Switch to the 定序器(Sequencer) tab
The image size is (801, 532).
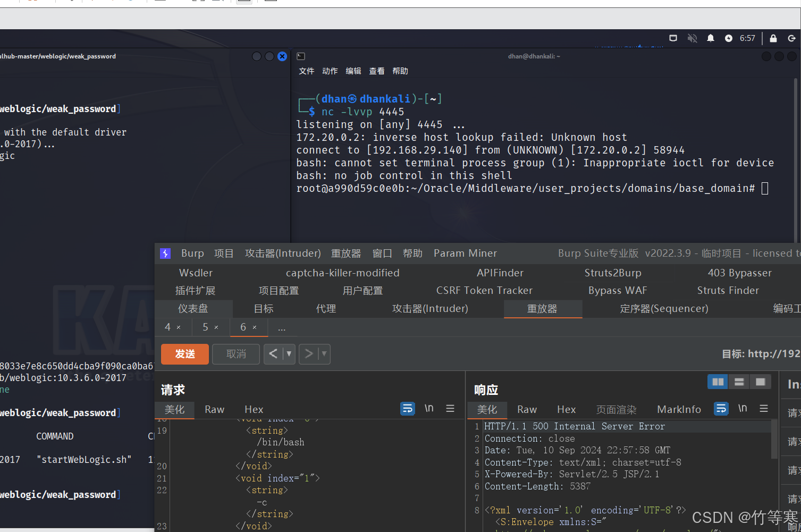click(x=664, y=309)
